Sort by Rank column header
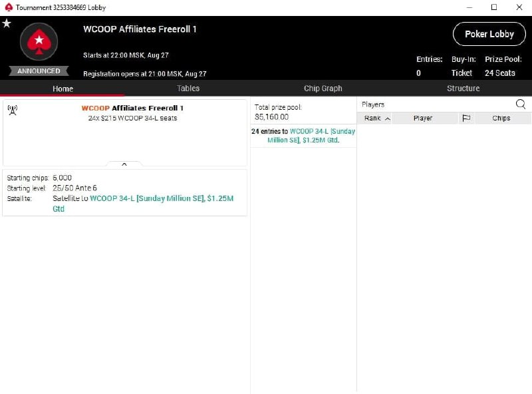Screen dimensions: 532x394 [x=374, y=118]
